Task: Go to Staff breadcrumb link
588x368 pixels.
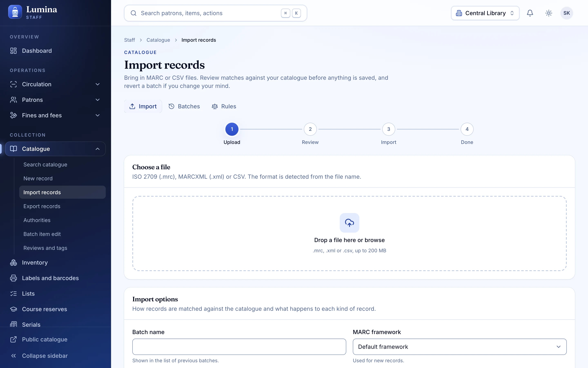Action: tap(129, 40)
